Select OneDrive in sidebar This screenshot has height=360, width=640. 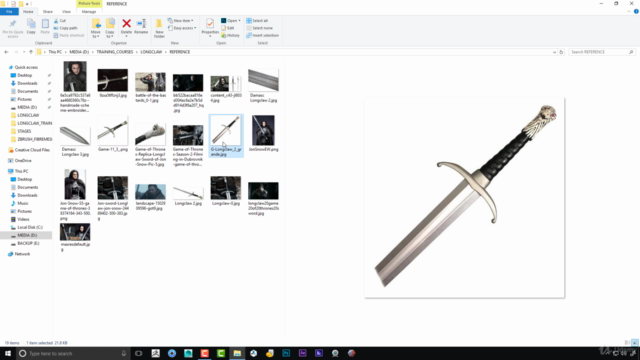[x=23, y=160]
